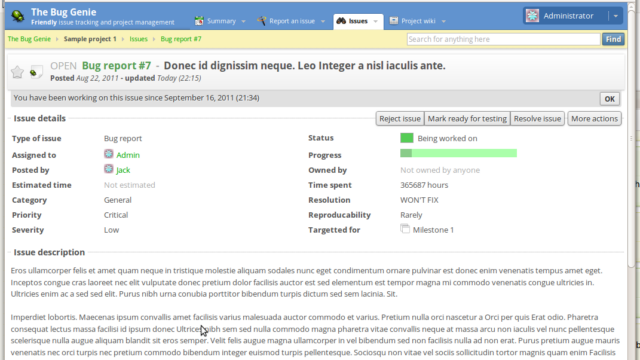Image resolution: width=640 pixels, height=360 pixels.
Task: Click the Administrator account name
Action: pos(568,16)
